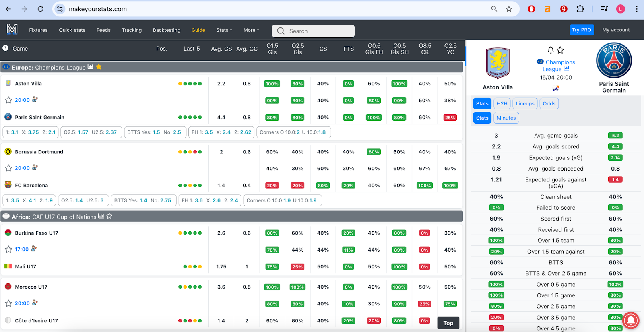This screenshot has height=332, width=644.
Task: Click the Aston Villa crest in the fixtures list
Action: 8,83
